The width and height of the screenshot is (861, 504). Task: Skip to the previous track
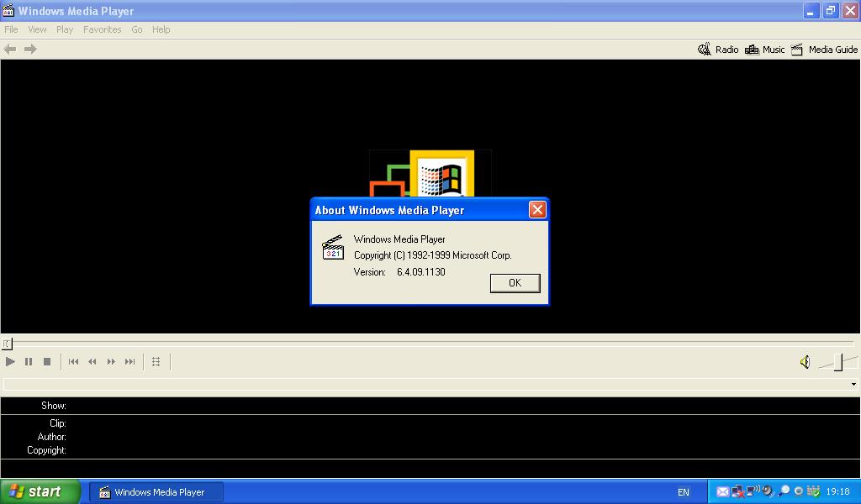point(74,361)
